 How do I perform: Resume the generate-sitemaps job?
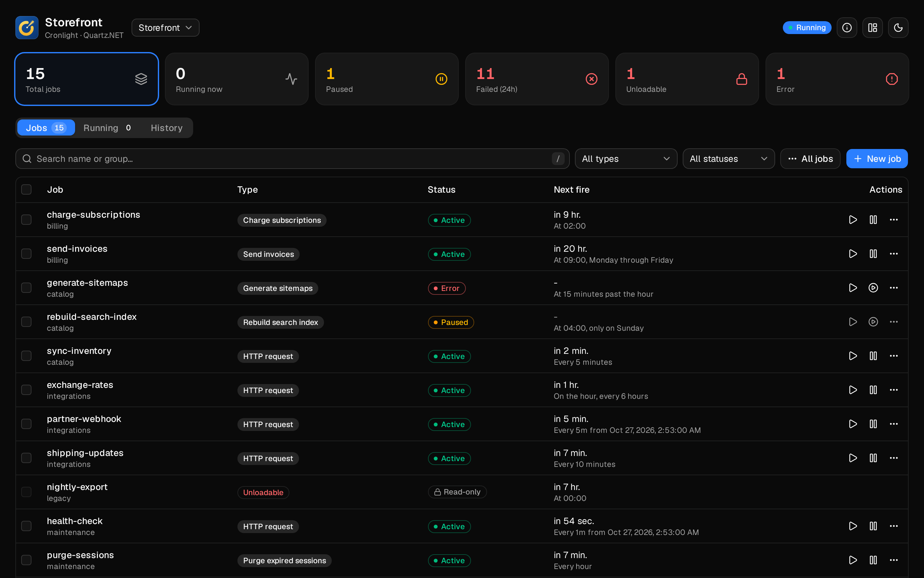click(x=873, y=288)
